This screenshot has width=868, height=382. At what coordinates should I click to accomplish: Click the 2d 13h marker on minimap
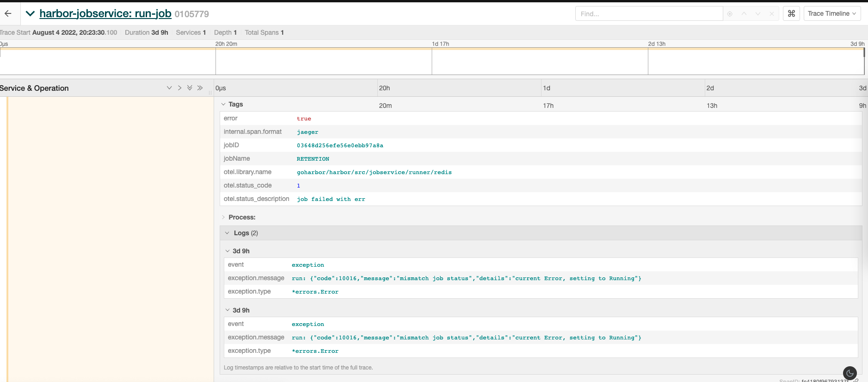point(657,44)
